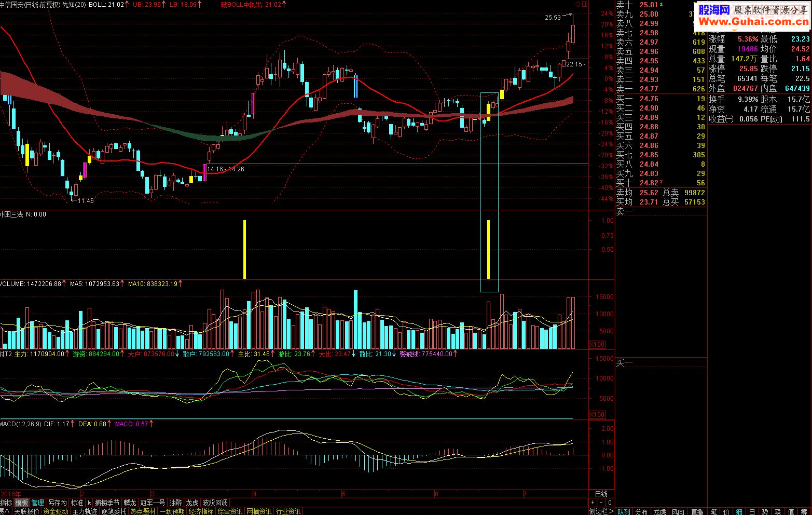Click the second yellow signal bar in 外围三法

[x=489, y=249]
